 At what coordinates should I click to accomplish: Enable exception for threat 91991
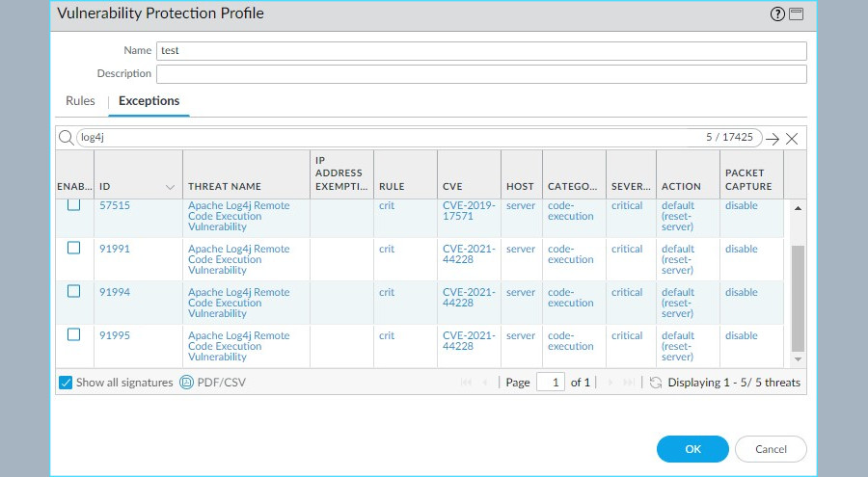(73, 248)
